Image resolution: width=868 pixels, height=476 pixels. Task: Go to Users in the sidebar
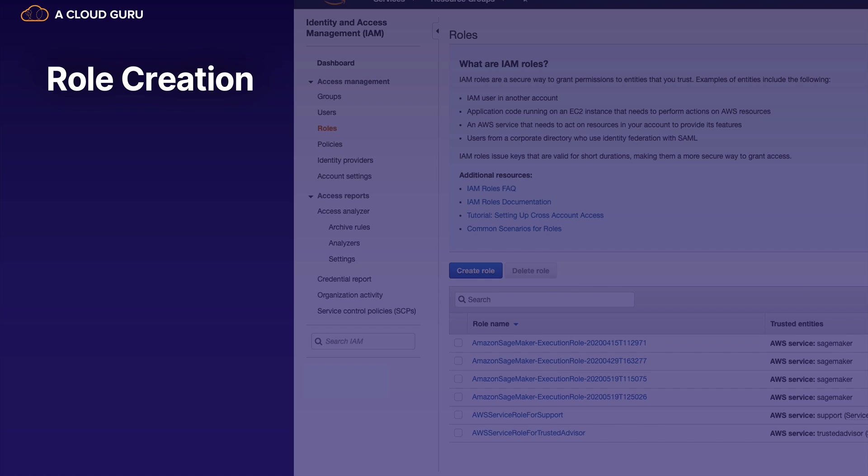326,113
